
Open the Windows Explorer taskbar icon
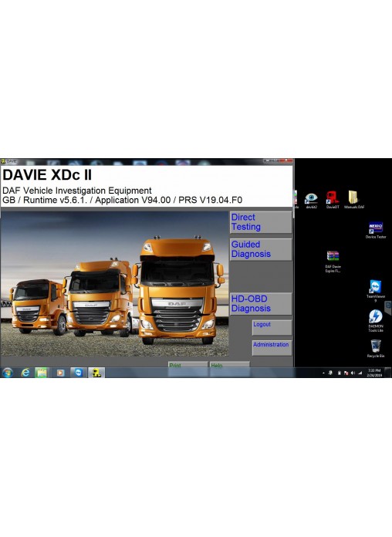(x=42, y=373)
